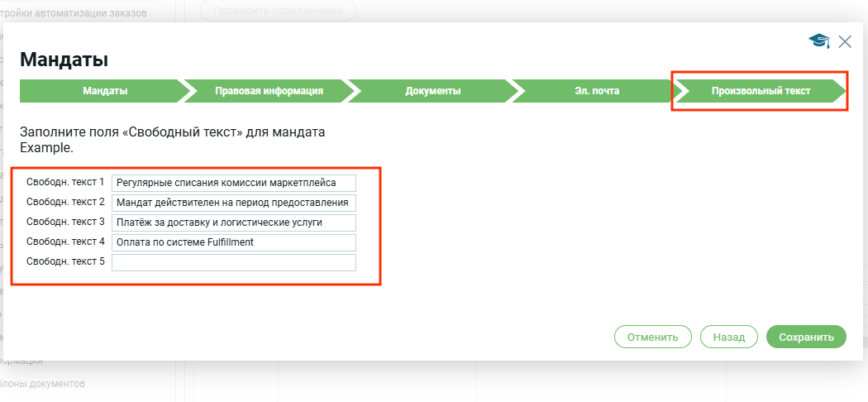Save mandate with Сохранить button
The image size is (868, 402).
pos(806,337)
